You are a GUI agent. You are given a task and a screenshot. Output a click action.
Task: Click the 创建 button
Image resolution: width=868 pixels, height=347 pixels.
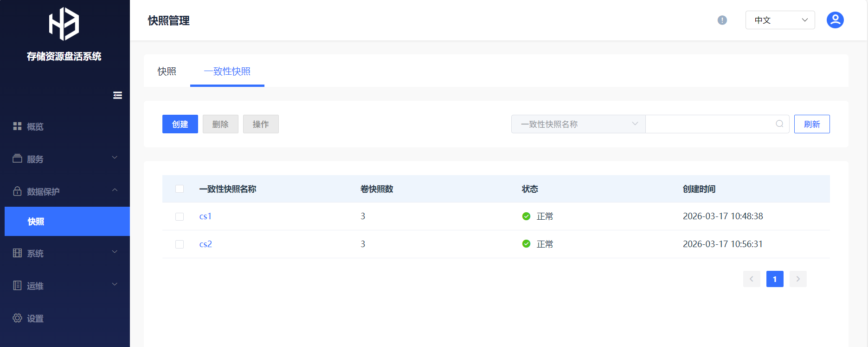tap(180, 124)
